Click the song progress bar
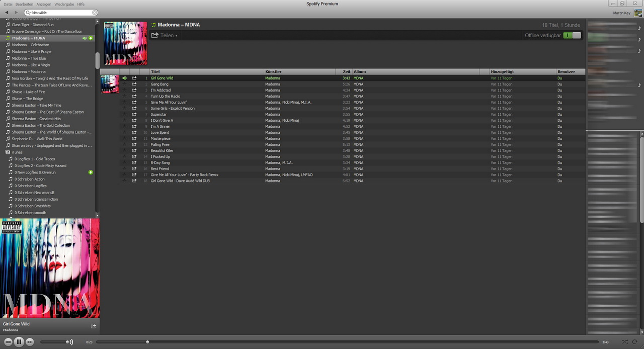 [347, 342]
